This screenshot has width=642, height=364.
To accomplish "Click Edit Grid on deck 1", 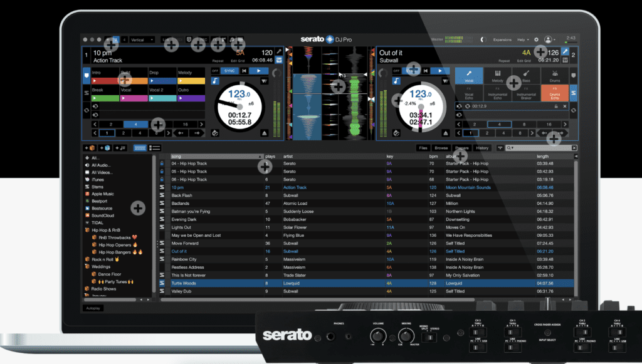I will point(238,61).
